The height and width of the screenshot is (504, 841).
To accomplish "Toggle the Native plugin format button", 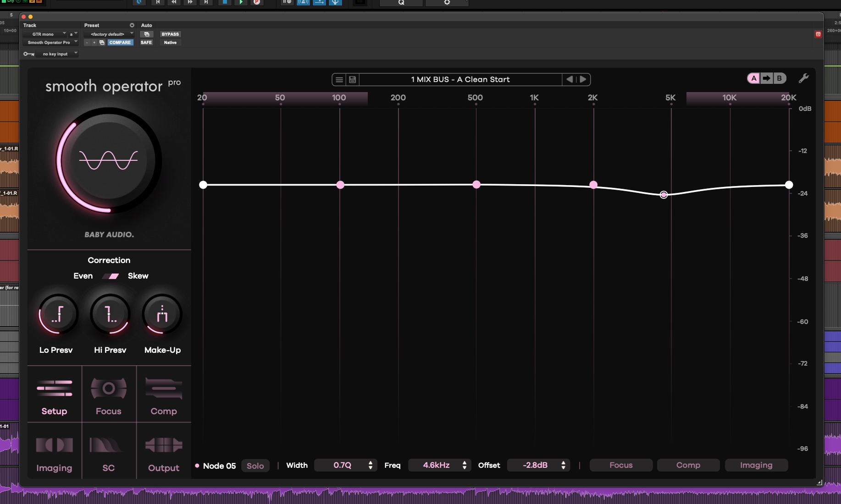I will 170,43.
